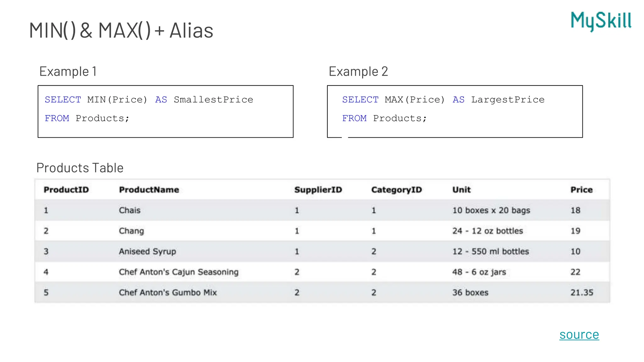Click the SmallestPrice alias in Example 1
This screenshot has width=644, height=362.
coord(213,100)
